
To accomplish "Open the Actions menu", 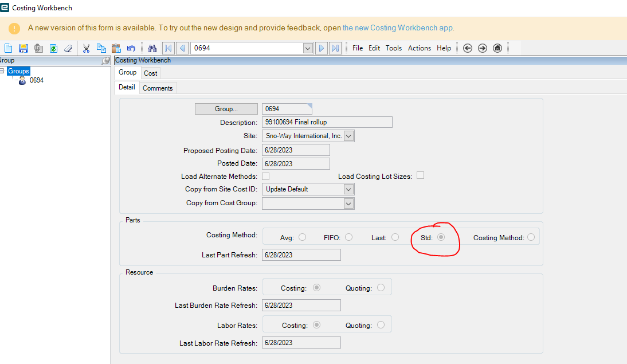I will click(x=419, y=48).
